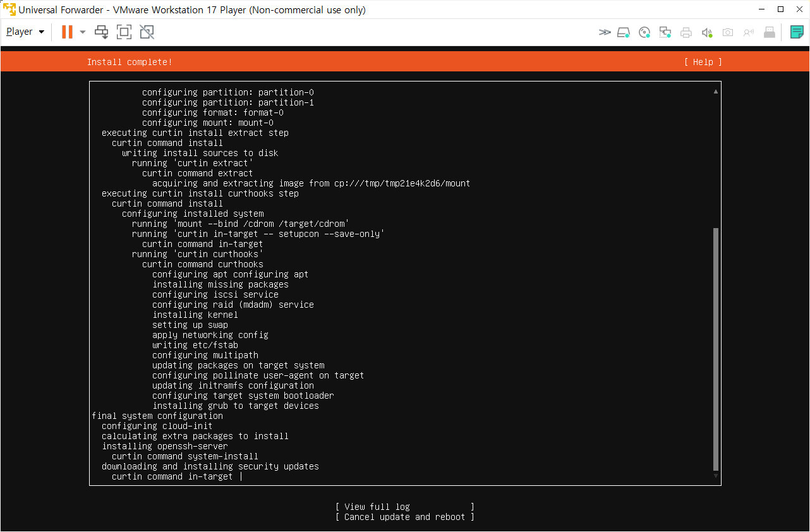Pause the virtual machine
The image size is (810, 532).
67,32
